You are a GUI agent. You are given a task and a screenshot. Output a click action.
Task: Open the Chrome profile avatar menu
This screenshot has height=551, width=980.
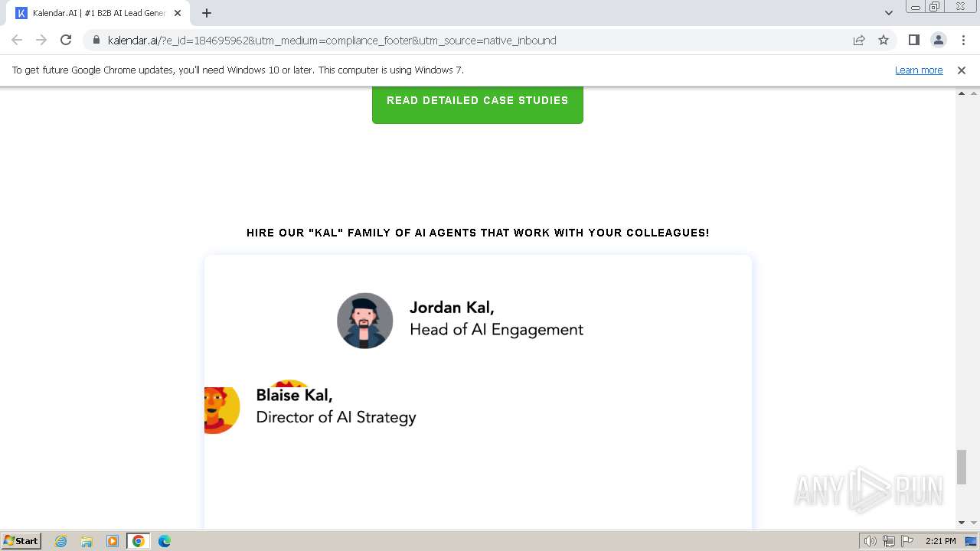pyautogui.click(x=938, y=41)
